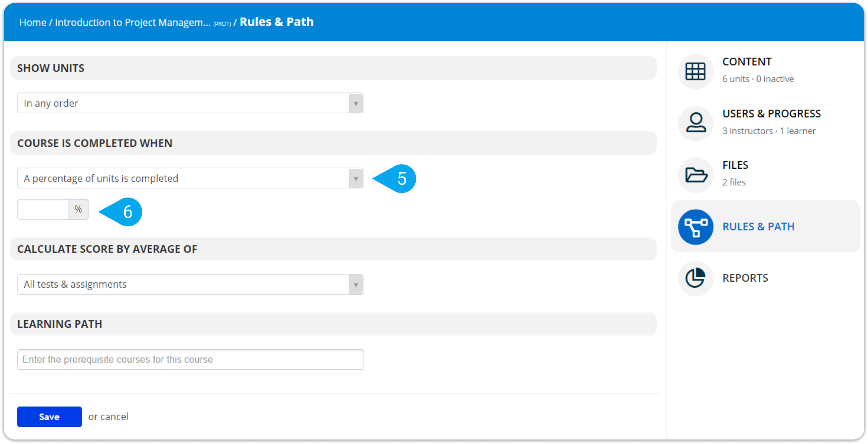Switch to the REPORTS sidebar label

tap(745, 278)
